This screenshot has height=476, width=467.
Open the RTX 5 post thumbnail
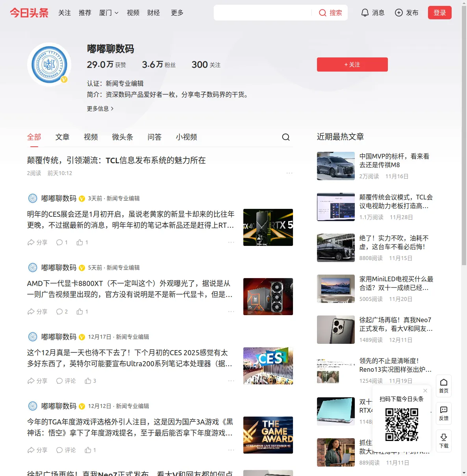268,227
